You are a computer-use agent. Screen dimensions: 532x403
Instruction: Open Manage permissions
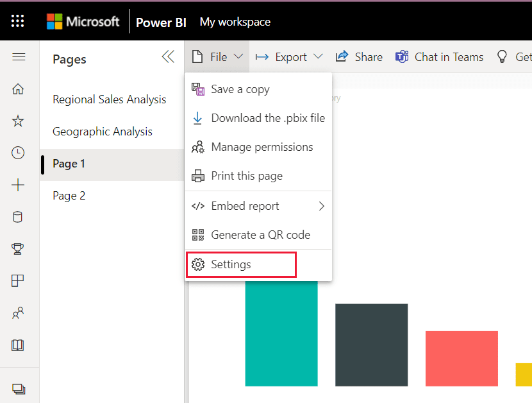(258, 147)
